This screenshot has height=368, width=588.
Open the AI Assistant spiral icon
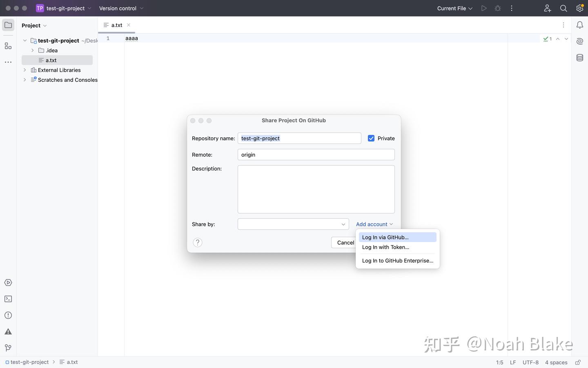(580, 41)
